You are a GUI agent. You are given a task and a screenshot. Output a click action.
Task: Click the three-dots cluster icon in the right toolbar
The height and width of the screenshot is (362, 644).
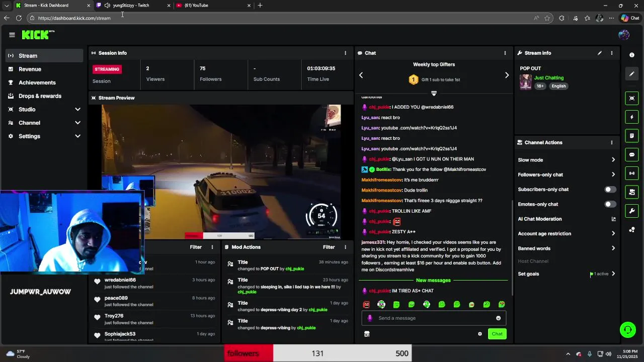pyautogui.click(x=632, y=230)
